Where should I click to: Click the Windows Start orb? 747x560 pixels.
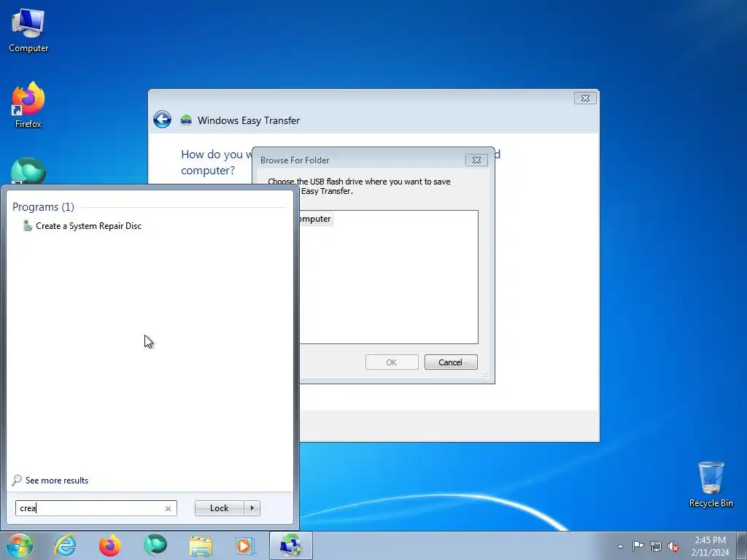click(x=20, y=545)
